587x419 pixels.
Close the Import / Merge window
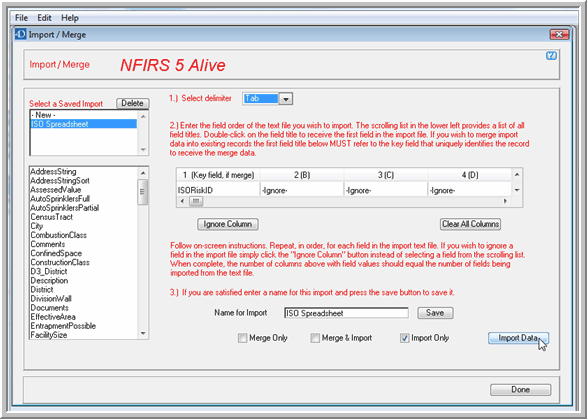559,34
